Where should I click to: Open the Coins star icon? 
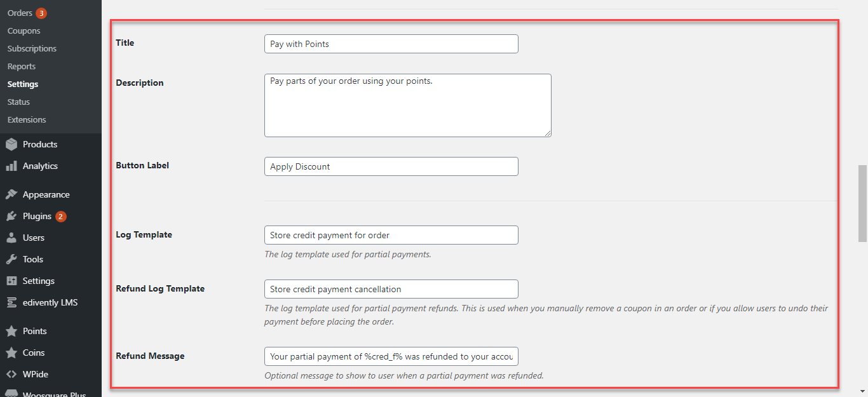click(x=11, y=353)
